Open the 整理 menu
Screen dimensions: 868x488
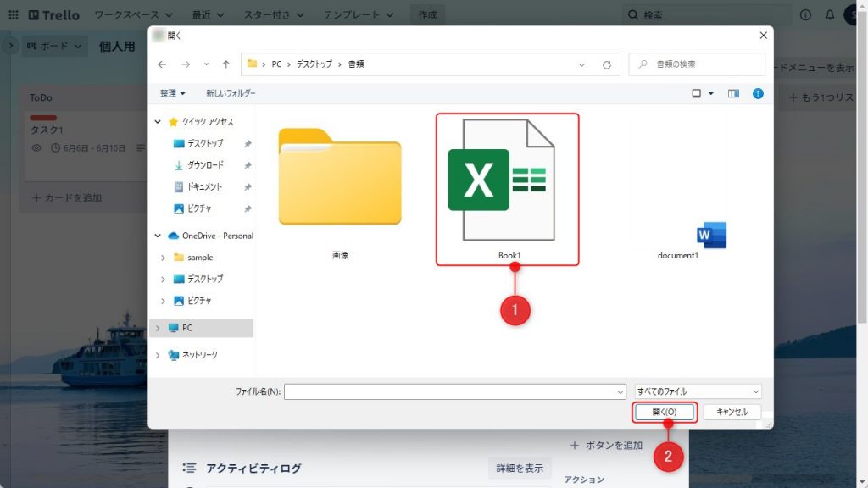[x=172, y=93]
